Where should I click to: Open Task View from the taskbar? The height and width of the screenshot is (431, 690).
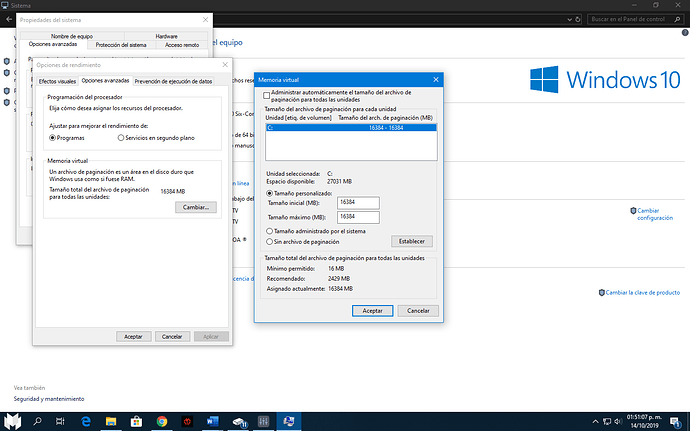[x=60, y=421]
